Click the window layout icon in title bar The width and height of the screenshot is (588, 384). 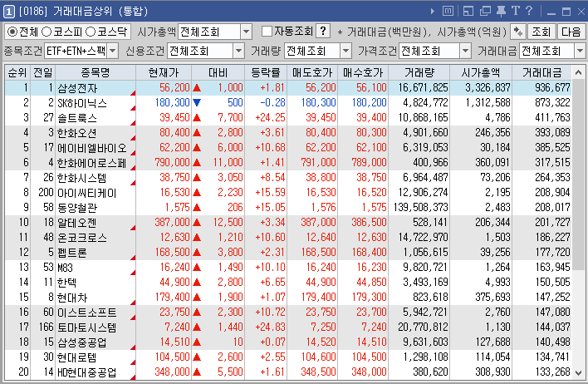pos(468,12)
